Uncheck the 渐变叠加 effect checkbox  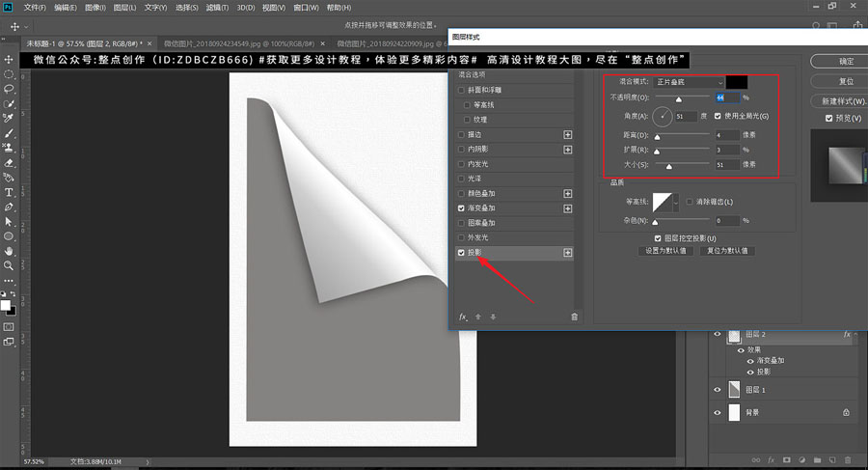462,208
